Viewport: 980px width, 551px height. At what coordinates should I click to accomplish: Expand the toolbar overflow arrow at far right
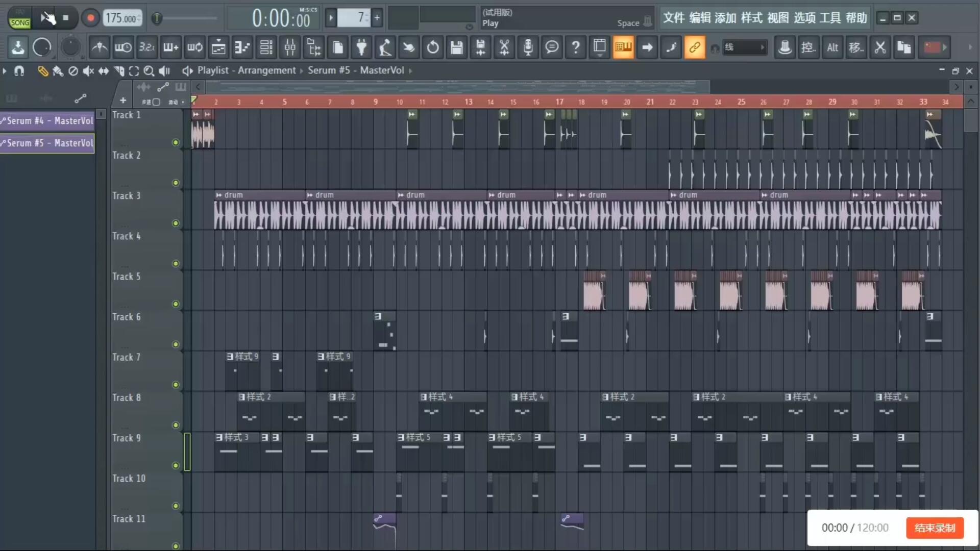tap(970, 47)
